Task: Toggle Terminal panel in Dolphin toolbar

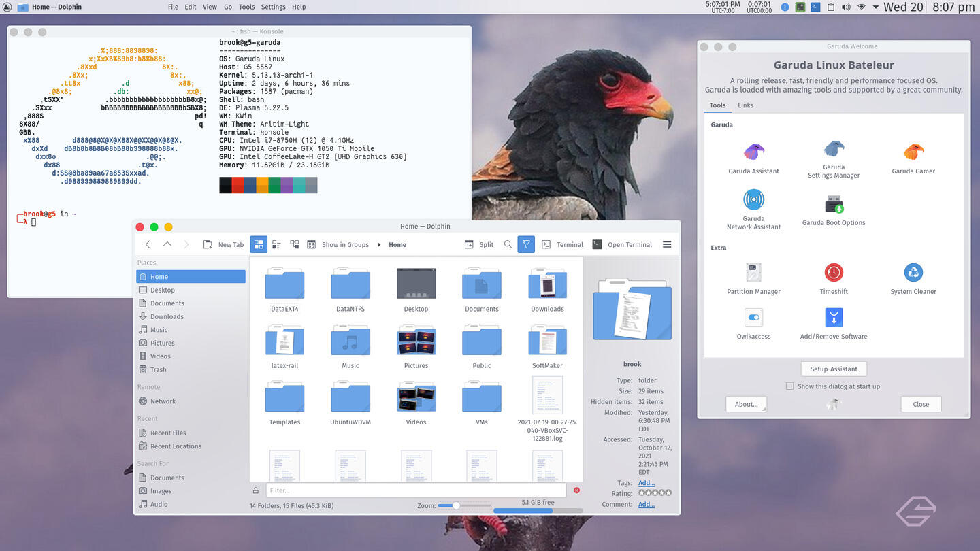Action: (562, 244)
